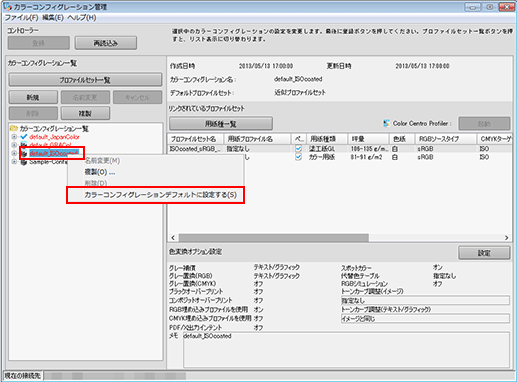The height and width of the screenshot is (382, 517).
Task: Click the right arrow of the horizontal scrollbar
Action: [x=506, y=238]
